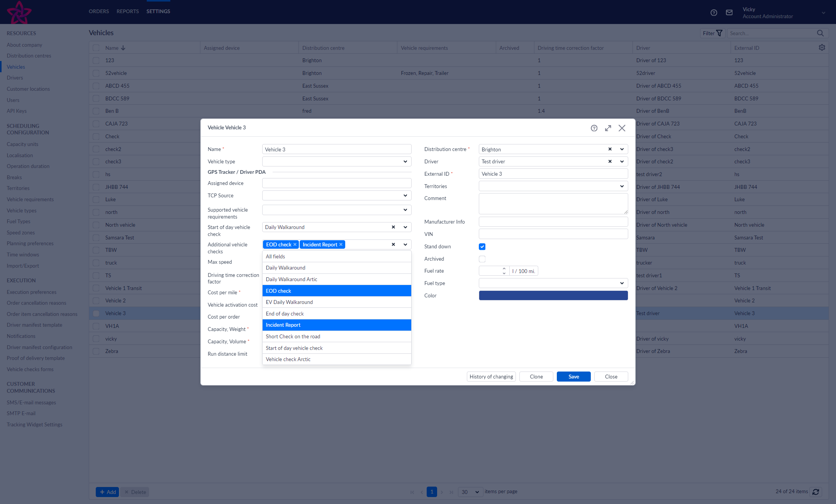Click the Clone button
Image resolution: width=836 pixels, height=504 pixels.
click(536, 377)
